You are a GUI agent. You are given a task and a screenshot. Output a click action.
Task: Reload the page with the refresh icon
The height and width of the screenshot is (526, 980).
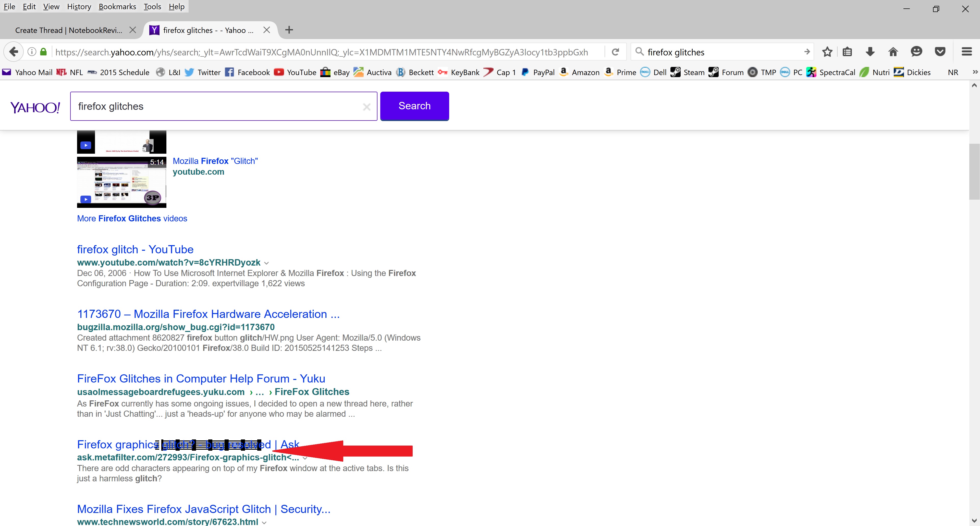[615, 52]
